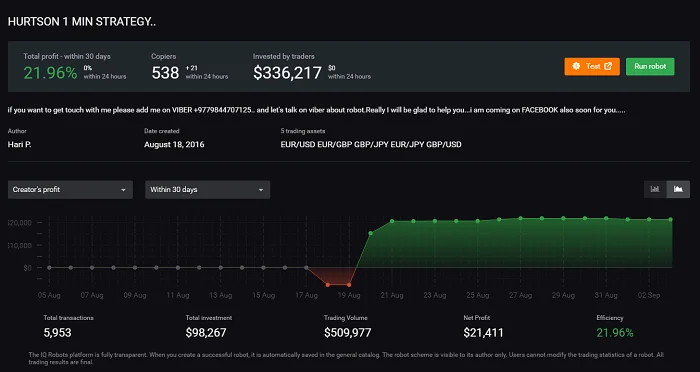Click the 21.96% total profit value
700x372 pixels.
tap(50, 73)
